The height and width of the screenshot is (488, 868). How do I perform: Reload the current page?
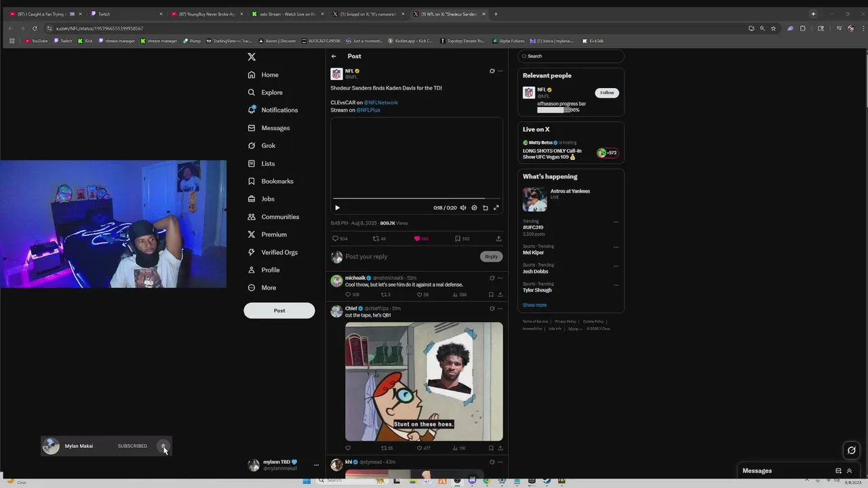pyautogui.click(x=35, y=28)
